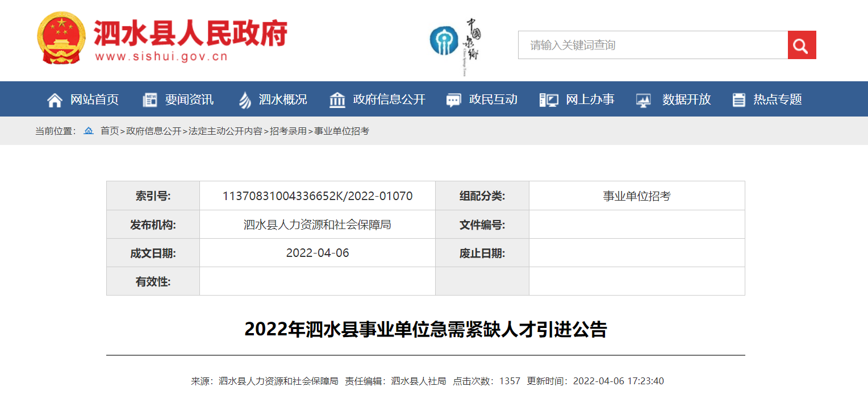The width and height of the screenshot is (868, 403).
Task: Click the computer icon beside 网上办事
Action: pos(549,100)
